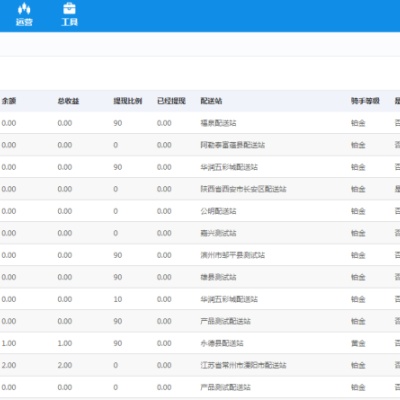Click the 总收益 column header
This screenshot has width=400, height=400.
(68, 101)
